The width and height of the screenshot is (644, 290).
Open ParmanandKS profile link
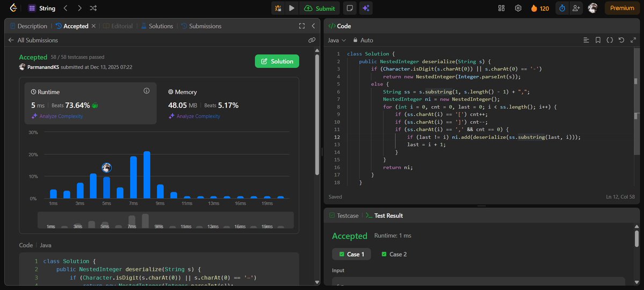pos(43,67)
